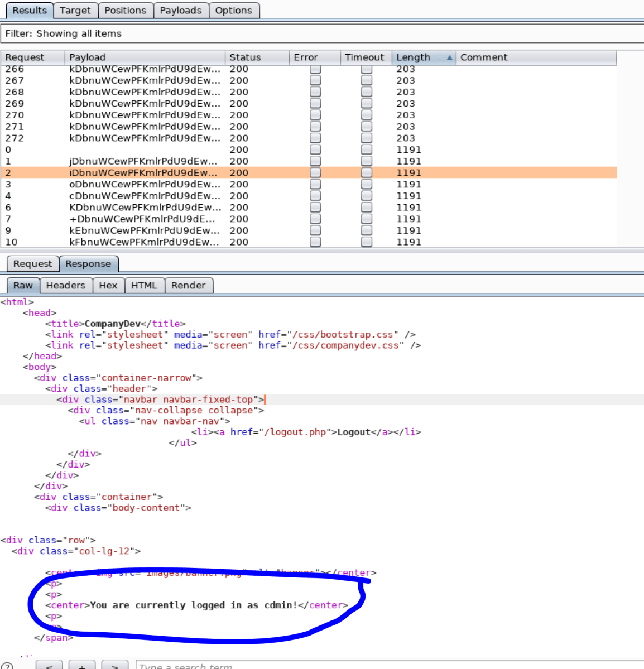Select result row 3 in the table
Image resolution: width=644 pixels, height=669 pixels.
pyautogui.click(x=167, y=184)
